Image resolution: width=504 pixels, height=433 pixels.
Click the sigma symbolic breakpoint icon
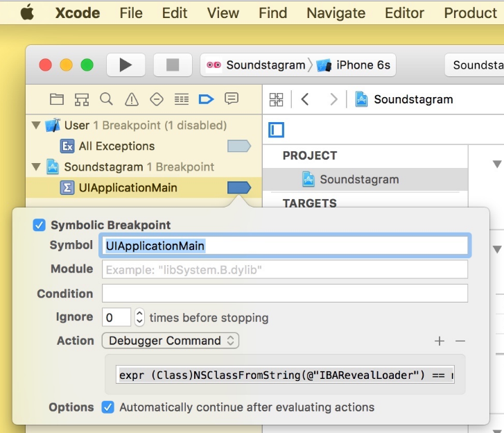67,187
